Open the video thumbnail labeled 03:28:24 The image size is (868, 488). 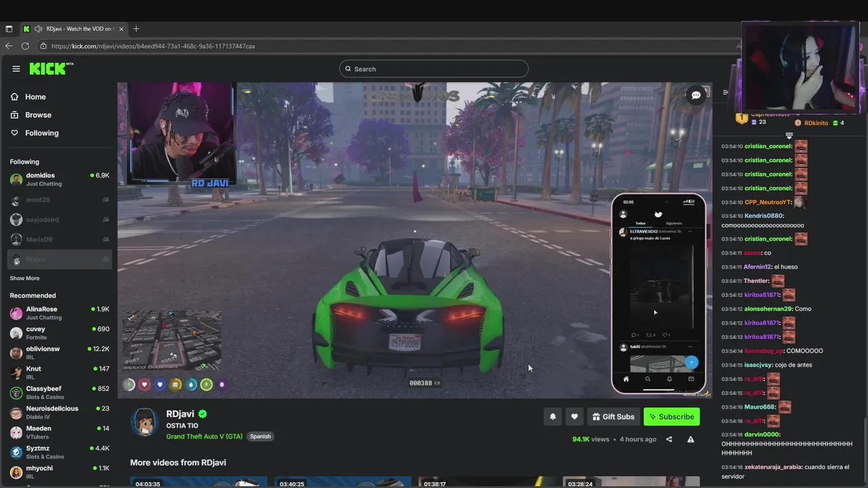(x=631, y=482)
